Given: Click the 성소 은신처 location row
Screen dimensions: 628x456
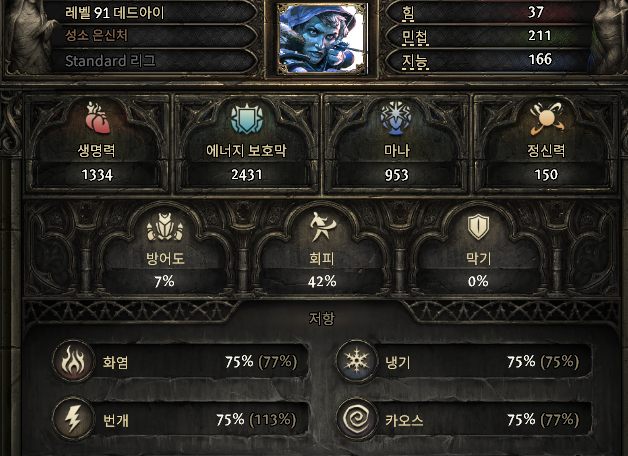Looking at the screenshot, I should tap(154, 36).
